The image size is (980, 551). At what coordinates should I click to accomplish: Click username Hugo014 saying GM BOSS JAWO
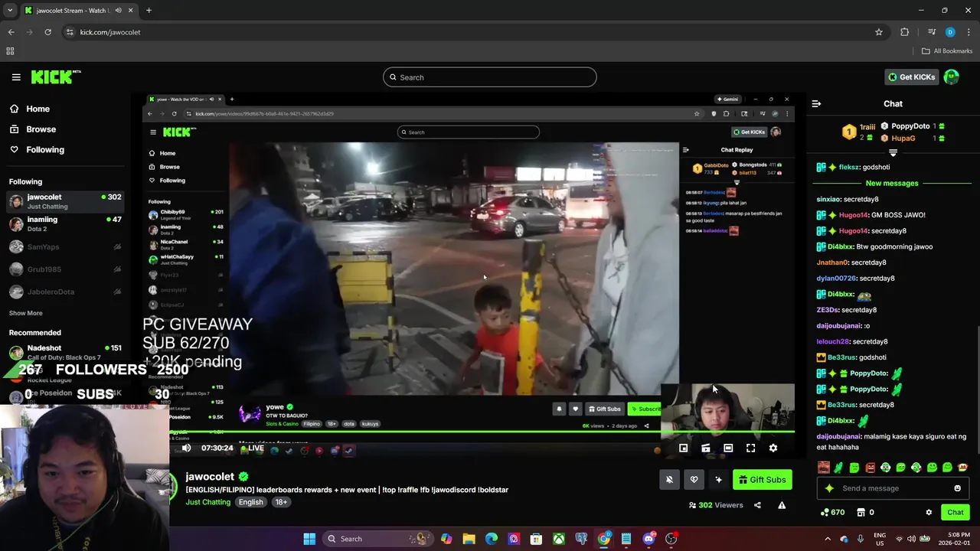(854, 215)
